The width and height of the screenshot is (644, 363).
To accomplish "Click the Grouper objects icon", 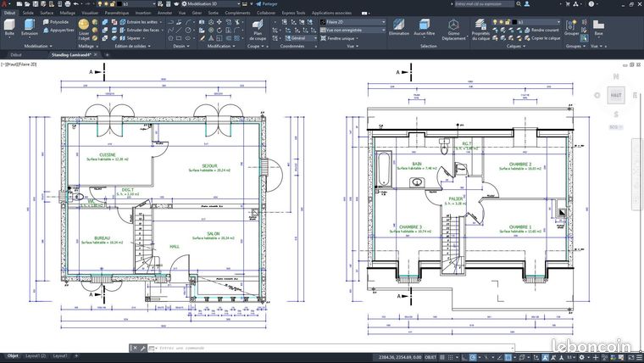I will tap(571, 27).
